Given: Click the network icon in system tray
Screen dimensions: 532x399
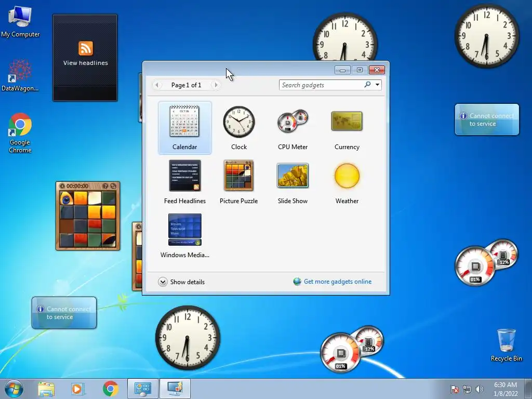Looking at the screenshot, I should (x=467, y=389).
